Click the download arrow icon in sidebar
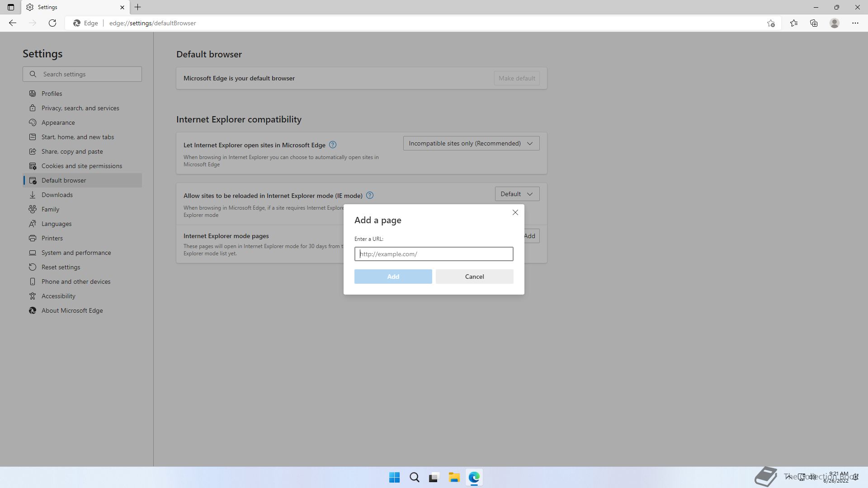This screenshot has height=488, width=868. click(x=33, y=195)
